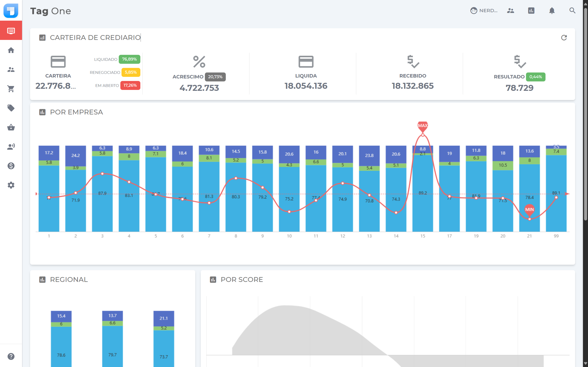
Task: Open the help question mark icon
Action: click(11, 356)
